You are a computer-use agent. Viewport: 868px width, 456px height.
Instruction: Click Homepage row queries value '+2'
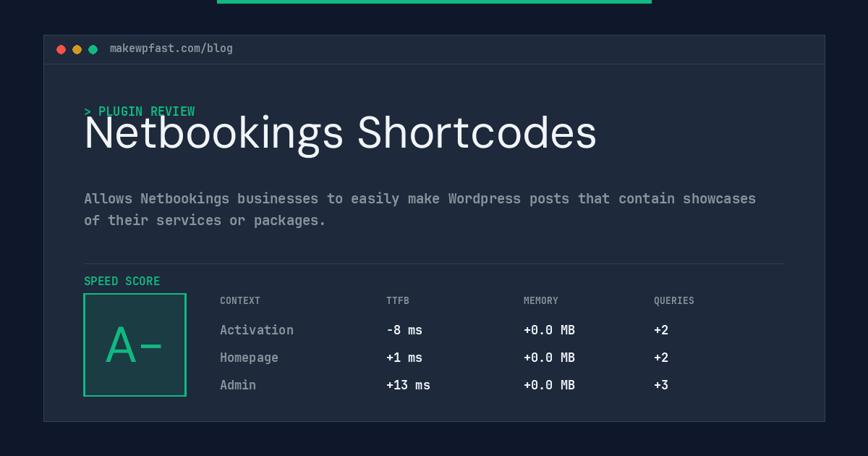661,358
